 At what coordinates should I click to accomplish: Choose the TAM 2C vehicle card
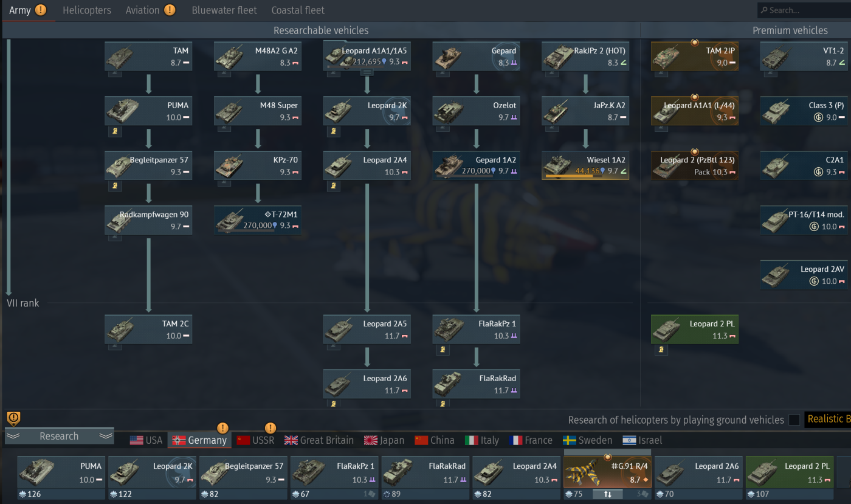pyautogui.click(x=148, y=329)
